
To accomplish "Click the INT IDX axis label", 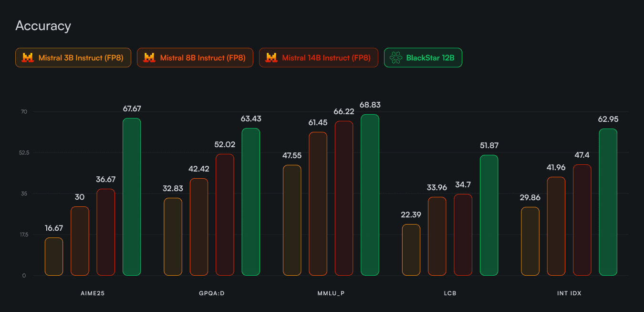I will coord(569,293).
